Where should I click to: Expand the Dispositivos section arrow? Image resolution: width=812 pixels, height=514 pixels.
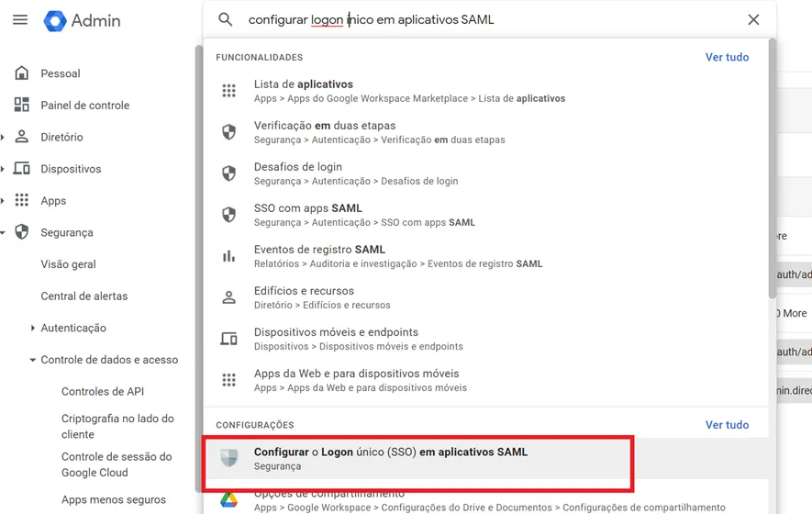[3, 169]
